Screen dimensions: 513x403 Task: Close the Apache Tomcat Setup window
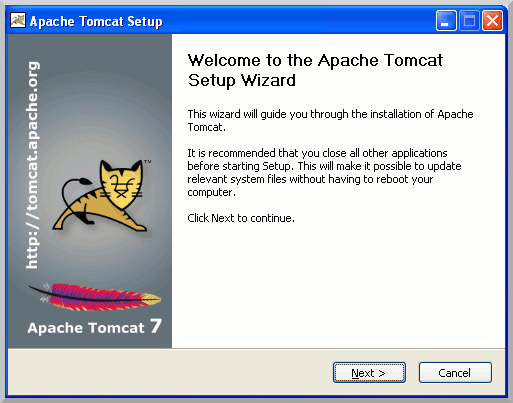pos(493,21)
